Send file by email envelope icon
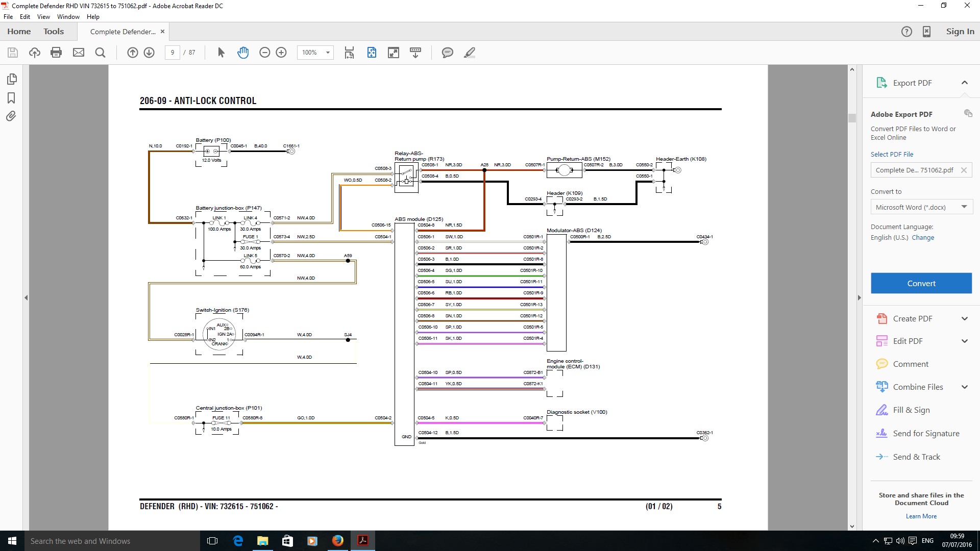Image resolution: width=980 pixels, height=551 pixels. pyautogui.click(x=79, y=53)
